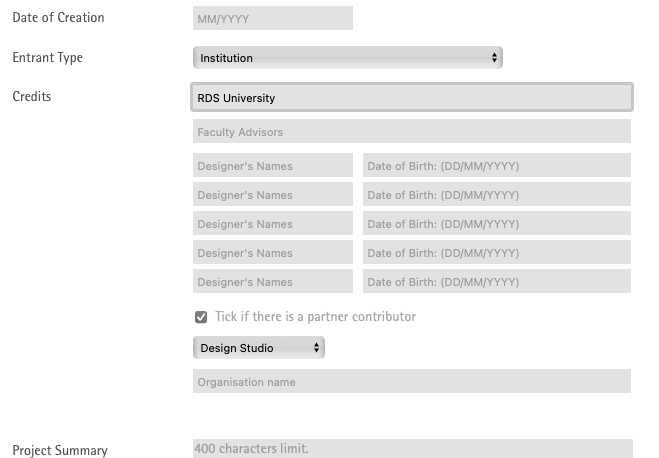Focus the fifth Date of Birth field
Screen dimensions: 659x458
(x=496, y=282)
